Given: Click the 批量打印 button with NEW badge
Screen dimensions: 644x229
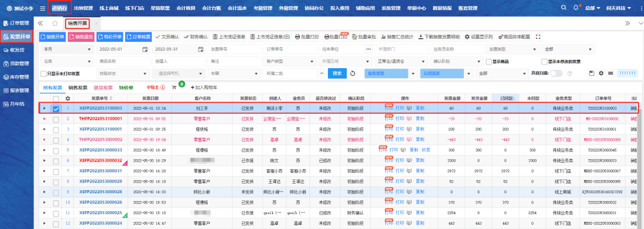Looking at the screenshot, I should point(336,37).
